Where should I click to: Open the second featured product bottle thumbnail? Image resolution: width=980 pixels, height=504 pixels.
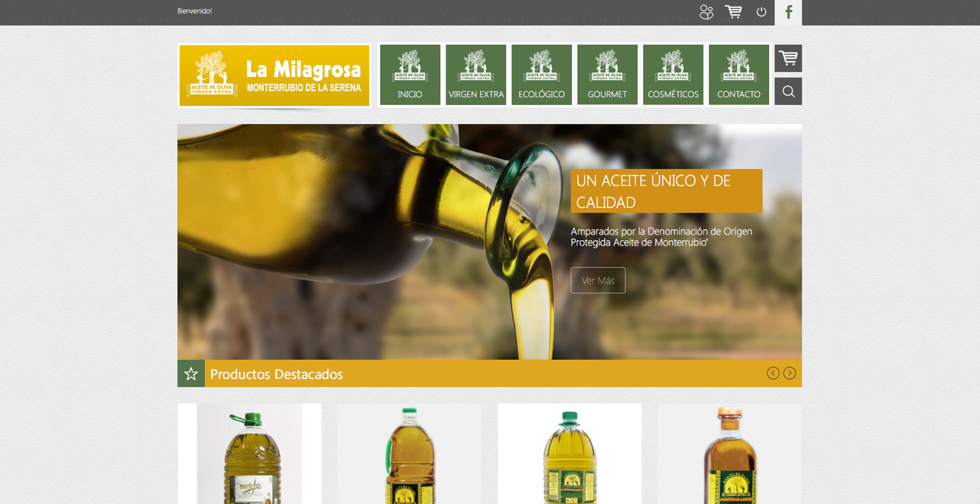tap(409, 454)
